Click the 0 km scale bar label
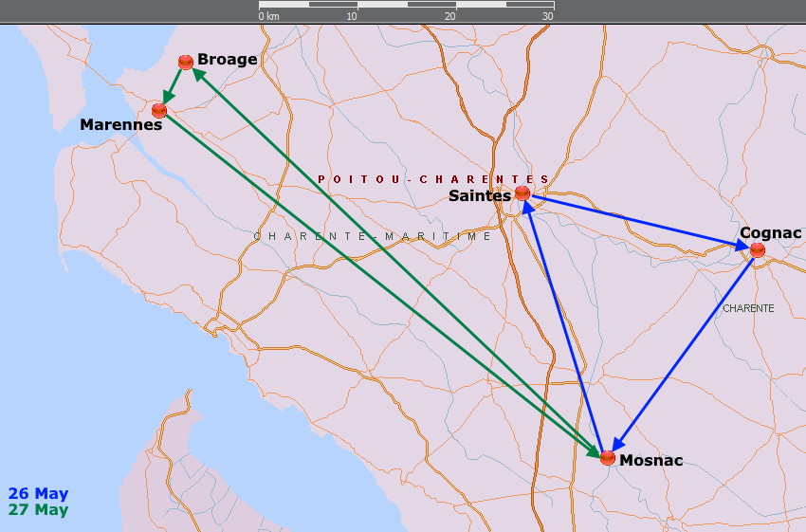The image size is (806, 532). [x=269, y=16]
